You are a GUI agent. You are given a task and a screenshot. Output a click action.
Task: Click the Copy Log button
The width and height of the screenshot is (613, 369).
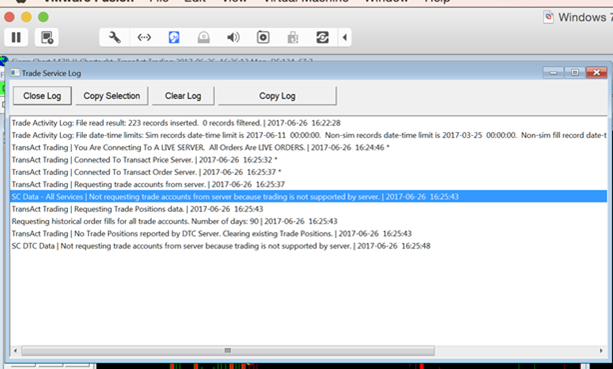point(277,96)
